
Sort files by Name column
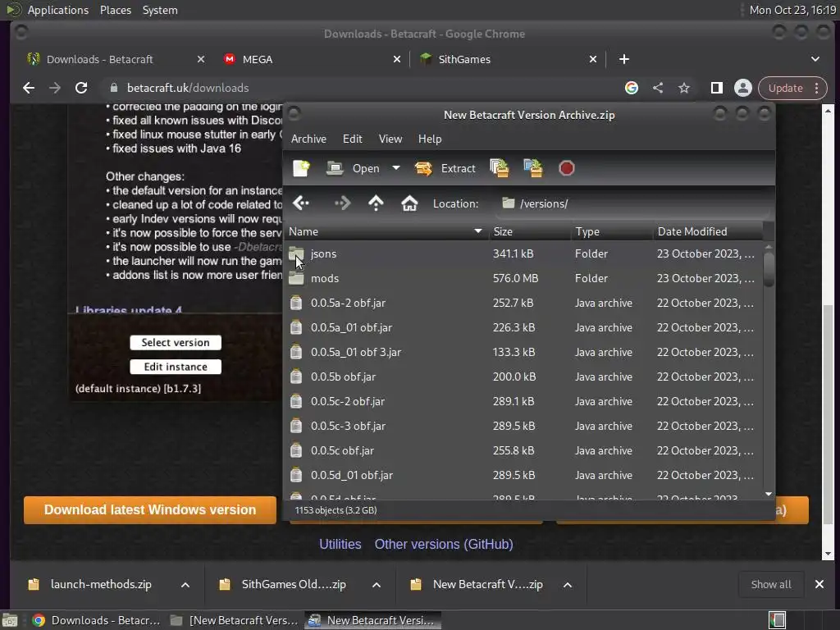pyautogui.click(x=386, y=231)
